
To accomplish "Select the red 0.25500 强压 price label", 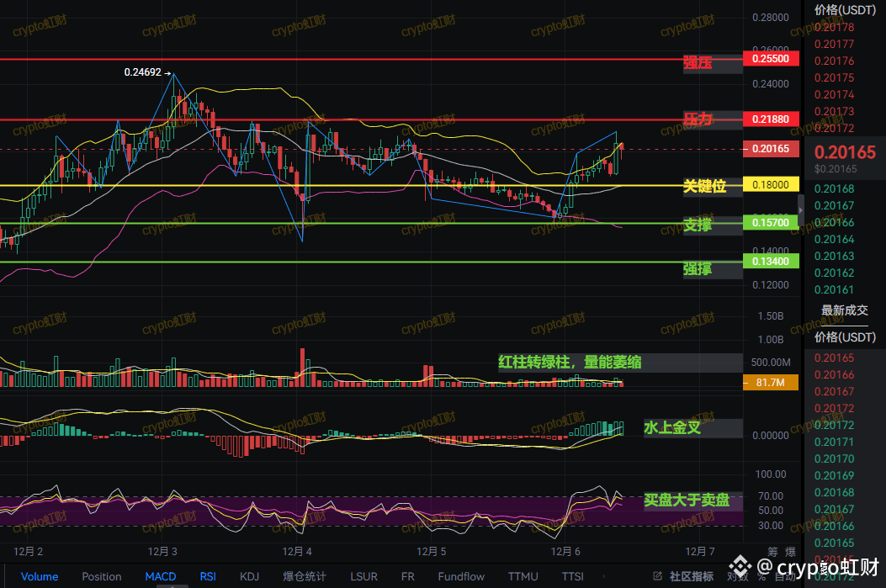I will (771, 60).
